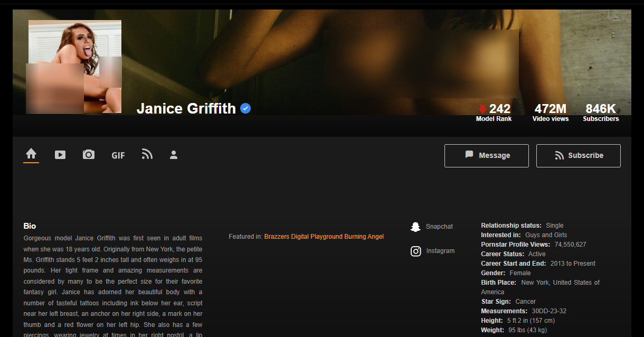644x337 pixels.
Task: Click the Instagram camera icon
Action: tap(415, 251)
